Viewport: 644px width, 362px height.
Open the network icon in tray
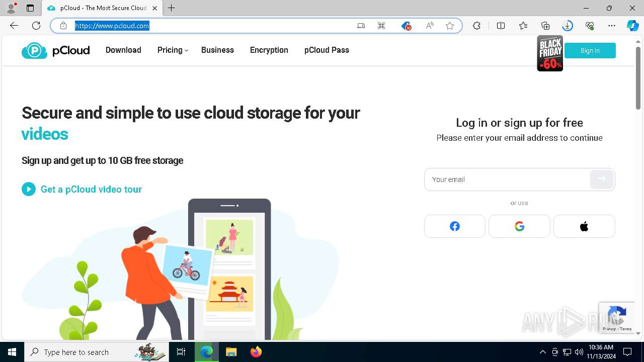(567, 352)
